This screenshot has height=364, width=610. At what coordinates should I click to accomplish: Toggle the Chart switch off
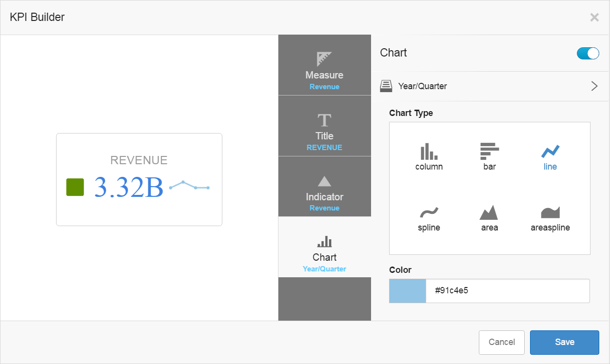588,53
